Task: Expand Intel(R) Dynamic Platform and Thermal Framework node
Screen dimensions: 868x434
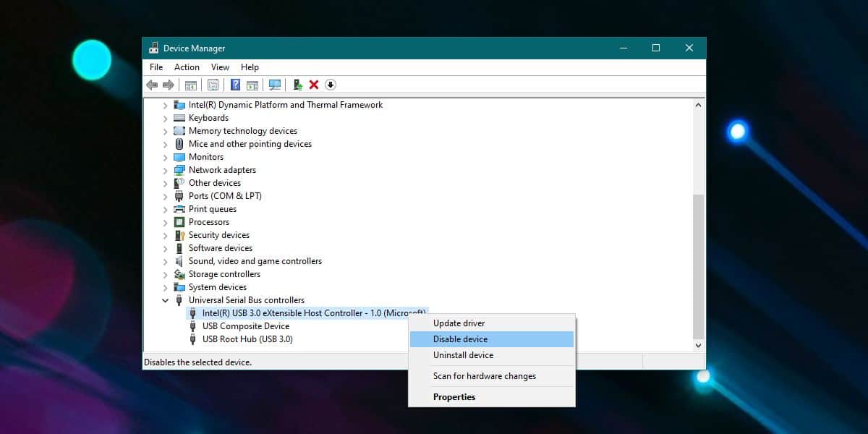Action: coord(165,105)
